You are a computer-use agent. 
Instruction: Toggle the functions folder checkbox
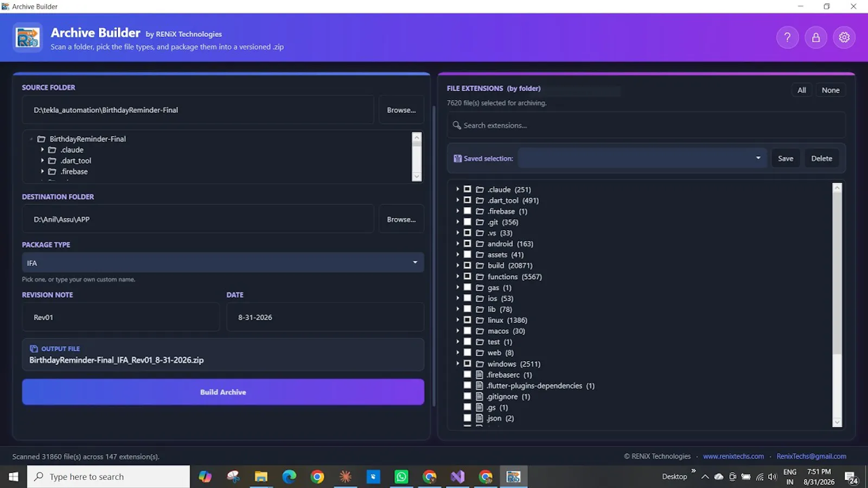click(467, 277)
